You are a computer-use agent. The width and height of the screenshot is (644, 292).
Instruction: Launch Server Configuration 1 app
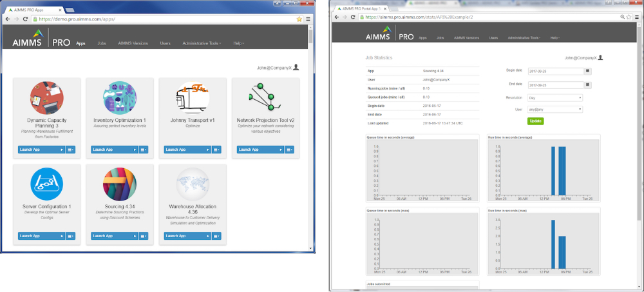[x=41, y=236]
